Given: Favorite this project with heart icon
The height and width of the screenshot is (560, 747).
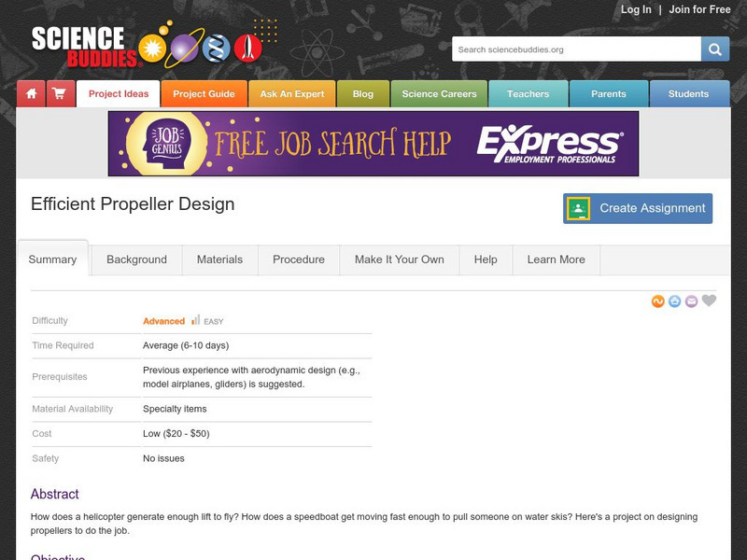Looking at the screenshot, I should pyautogui.click(x=709, y=301).
